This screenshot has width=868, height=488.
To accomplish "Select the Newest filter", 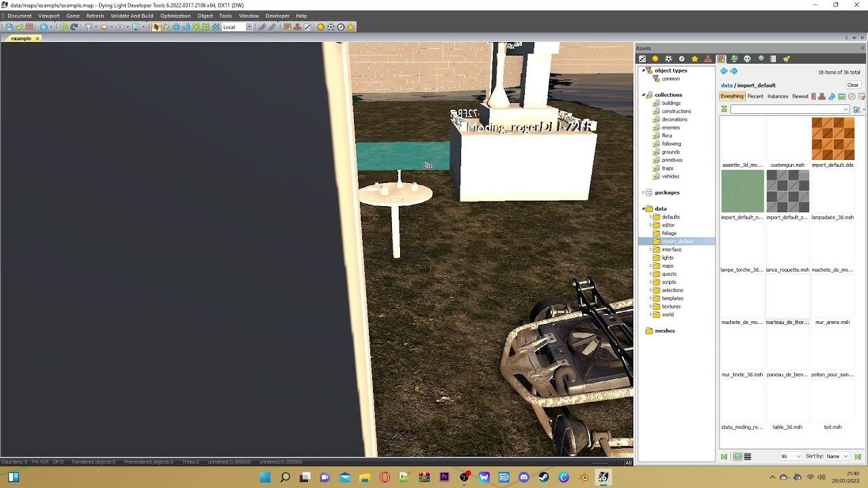I will tap(800, 96).
